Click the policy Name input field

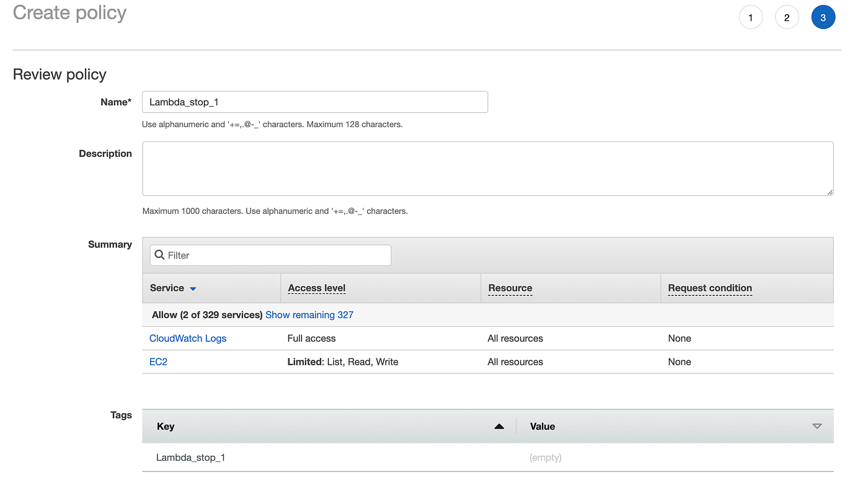(x=314, y=102)
